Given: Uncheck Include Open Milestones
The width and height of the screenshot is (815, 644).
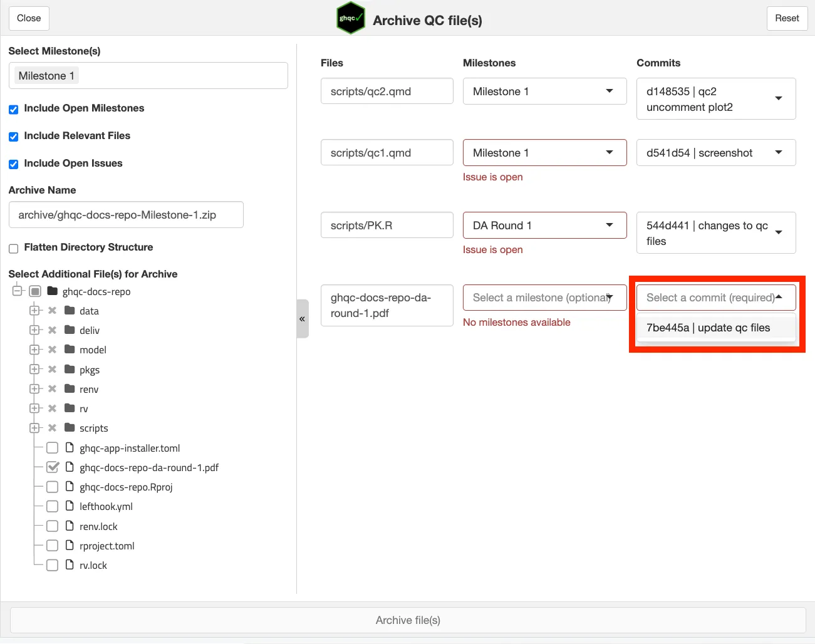Looking at the screenshot, I should [13, 109].
